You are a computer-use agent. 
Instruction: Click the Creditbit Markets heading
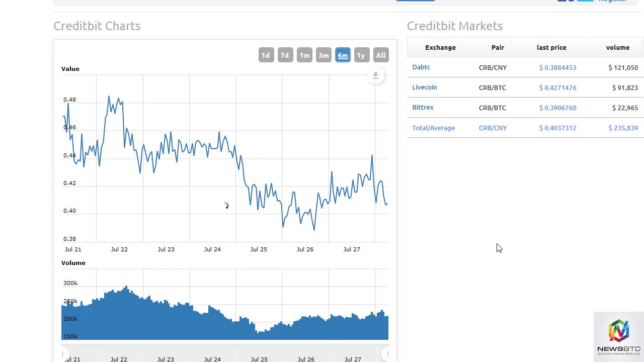455,26
